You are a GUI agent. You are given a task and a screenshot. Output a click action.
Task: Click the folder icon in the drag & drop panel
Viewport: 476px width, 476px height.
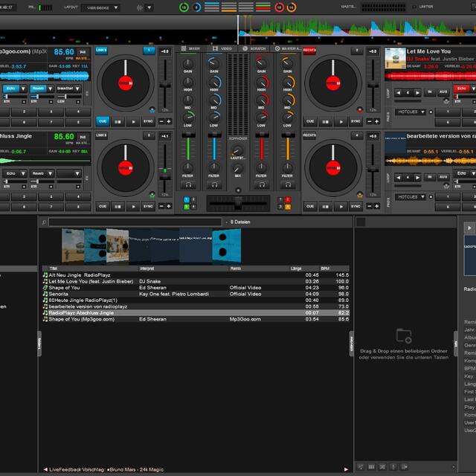tap(404, 335)
